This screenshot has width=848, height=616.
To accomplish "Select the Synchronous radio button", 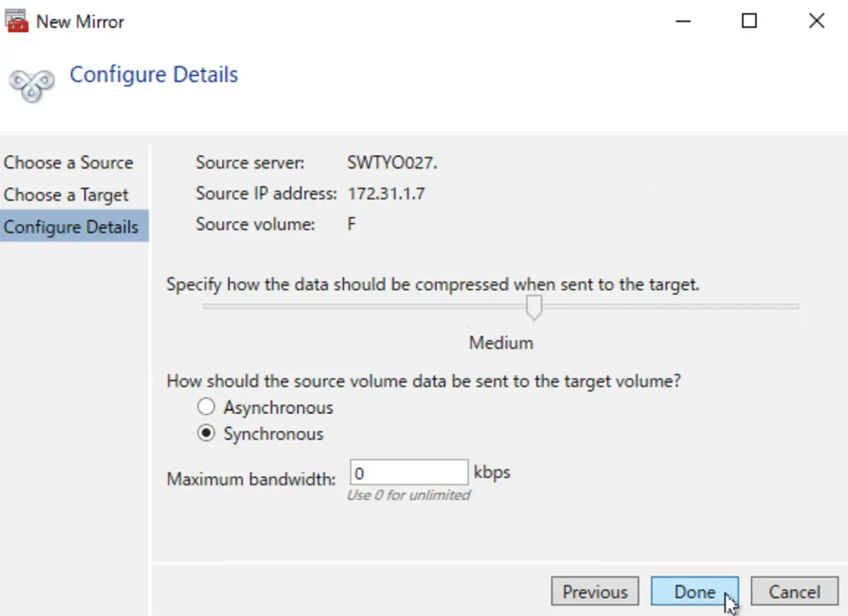I will (x=206, y=434).
